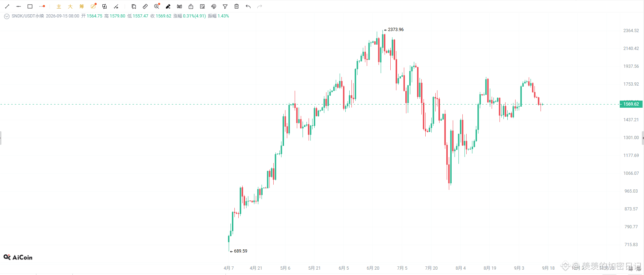The height and width of the screenshot is (275, 644).
Task: Select the 大 indicator tab
Action: (70, 6)
